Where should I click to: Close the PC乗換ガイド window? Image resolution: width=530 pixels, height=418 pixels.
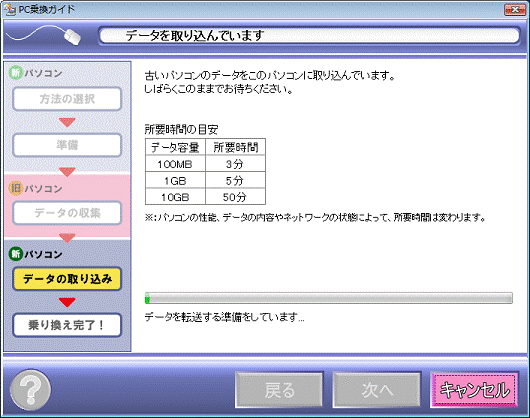click(515, 9)
